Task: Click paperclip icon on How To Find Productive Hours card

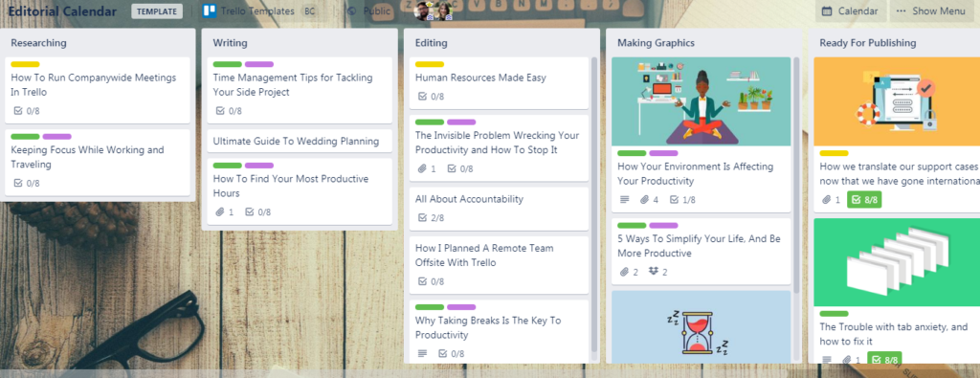Action: click(x=219, y=212)
